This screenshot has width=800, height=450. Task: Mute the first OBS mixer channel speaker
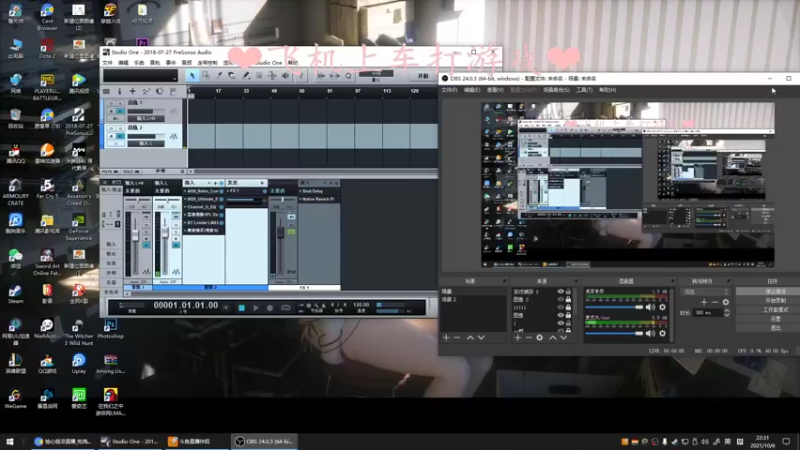point(650,307)
